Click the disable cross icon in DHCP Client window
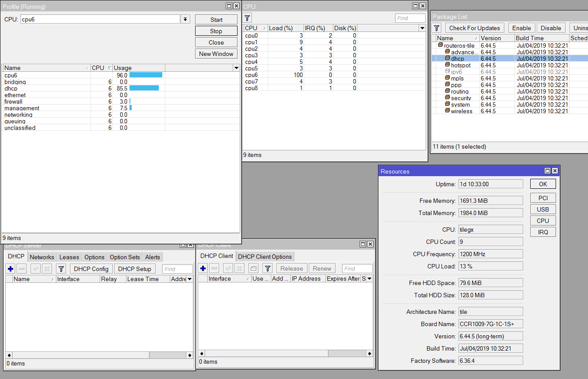Viewport: 588px width, 379px height. tap(239, 268)
